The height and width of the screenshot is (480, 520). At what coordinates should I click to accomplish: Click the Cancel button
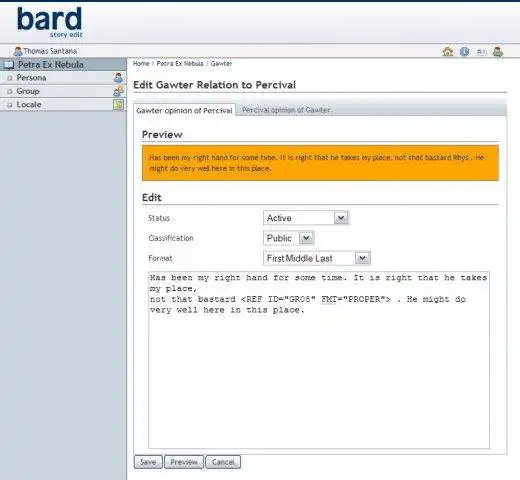click(x=223, y=462)
